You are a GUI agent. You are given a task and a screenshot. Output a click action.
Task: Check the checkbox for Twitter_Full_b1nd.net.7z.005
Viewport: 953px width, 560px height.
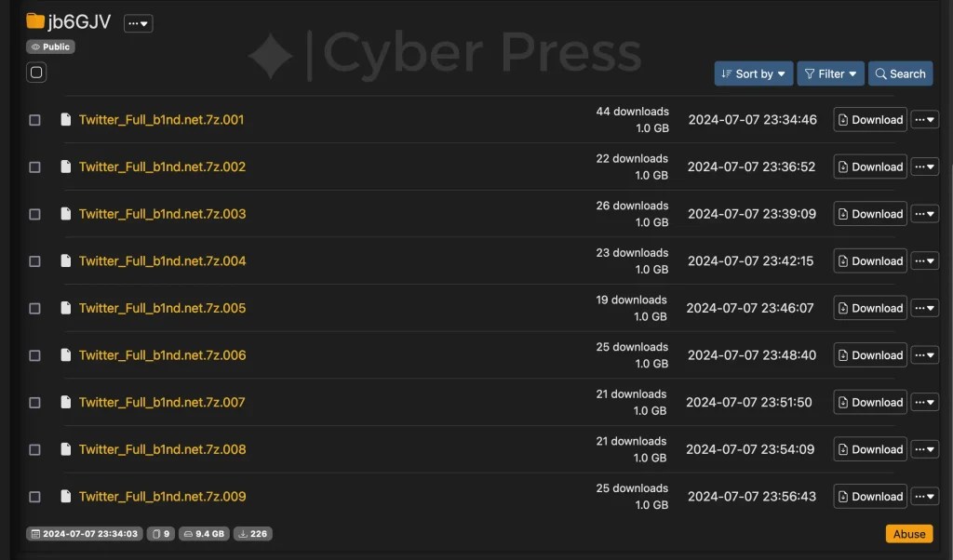coord(34,307)
